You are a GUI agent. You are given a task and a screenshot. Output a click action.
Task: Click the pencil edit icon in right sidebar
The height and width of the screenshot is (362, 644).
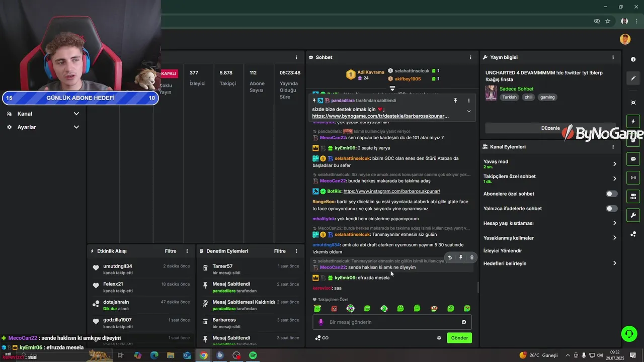(633, 78)
